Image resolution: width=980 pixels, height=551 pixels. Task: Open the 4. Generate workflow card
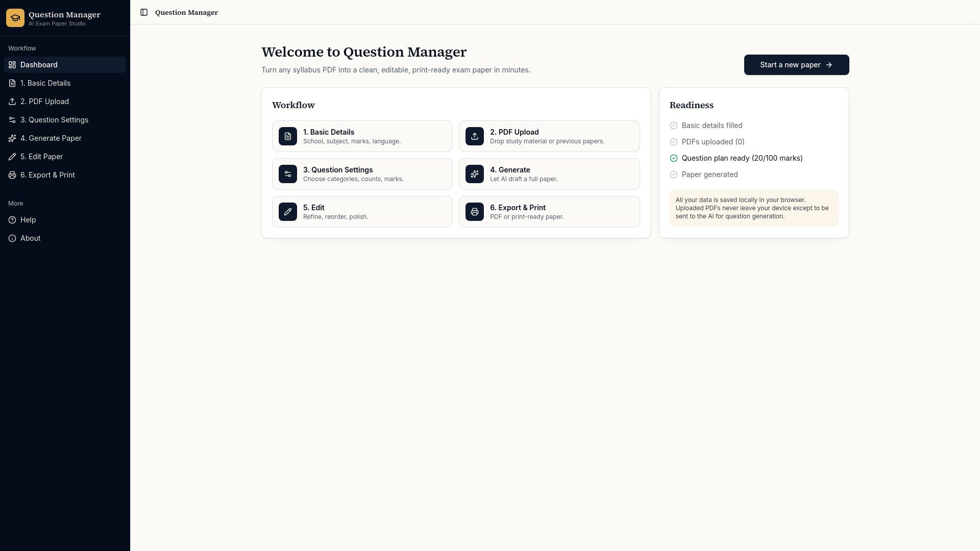pos(549,174)
